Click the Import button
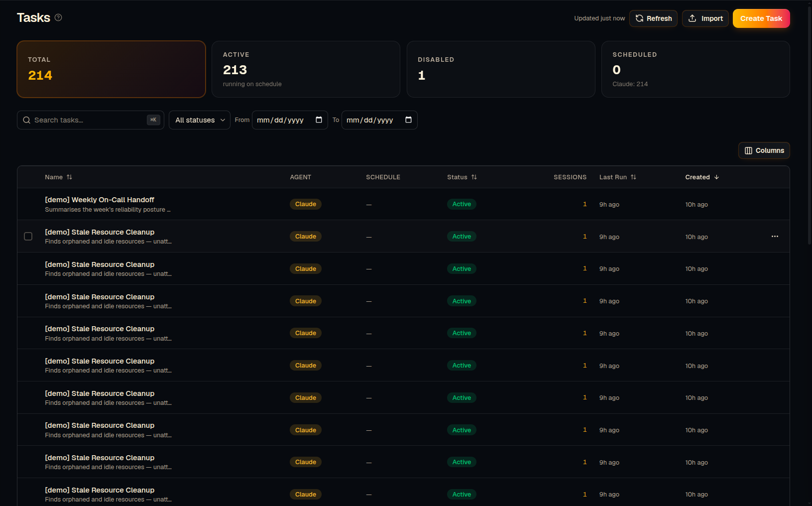The height and width of the screenshot is (506, 812). point(705,18)
